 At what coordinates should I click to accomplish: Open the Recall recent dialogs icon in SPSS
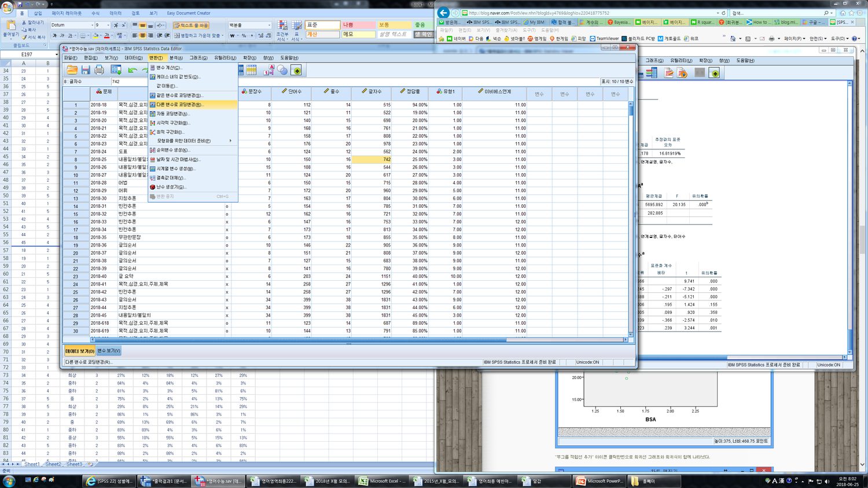pyautogui.click(x=116, y=70)
